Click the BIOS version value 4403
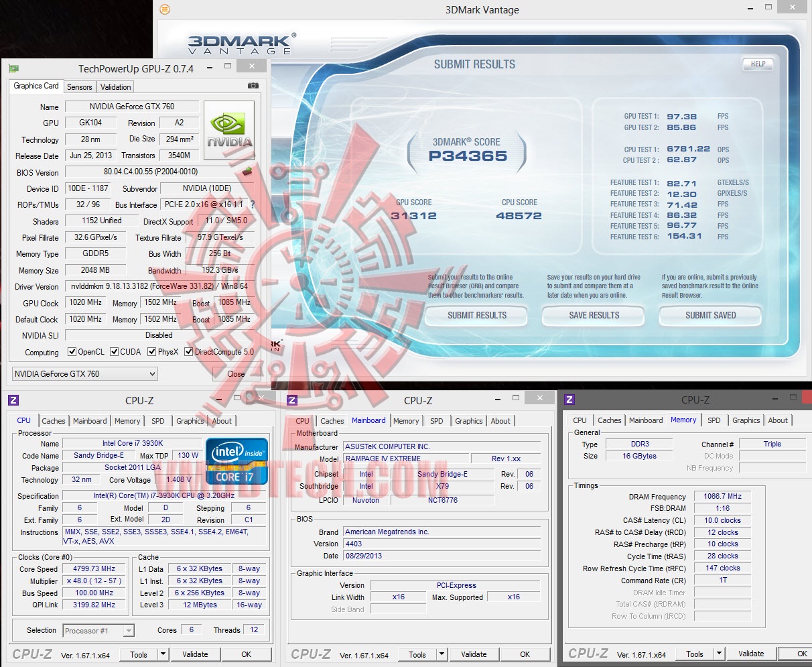Screen dimensions: 812x667 click(442, 544)
